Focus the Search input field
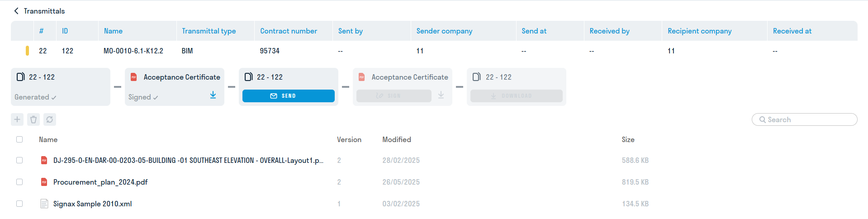The height and width of the screenshot is (219, 868). 804,119
